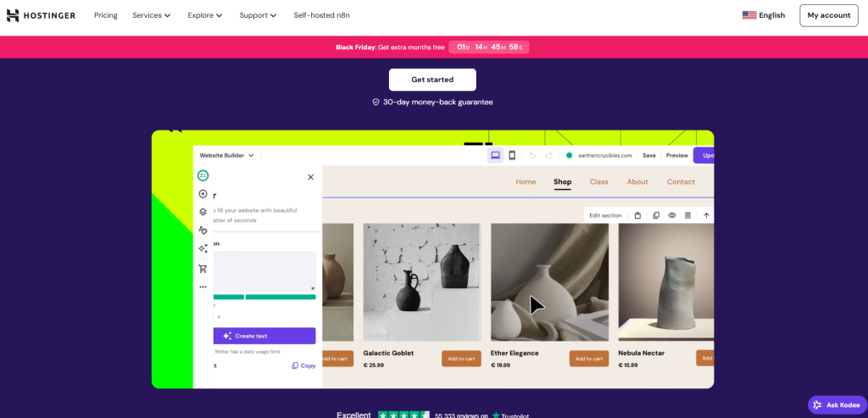Click the Trustpilot star rating

(x=404, y=415)
